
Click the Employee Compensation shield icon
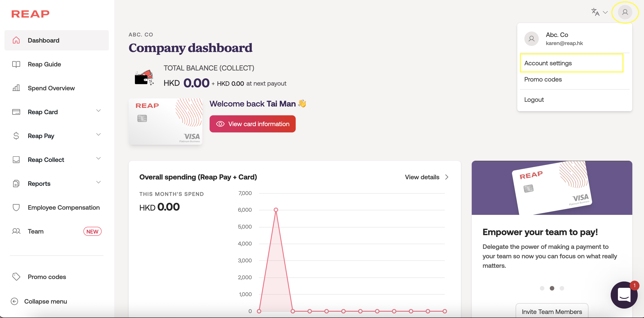click(x=16, y=208)
